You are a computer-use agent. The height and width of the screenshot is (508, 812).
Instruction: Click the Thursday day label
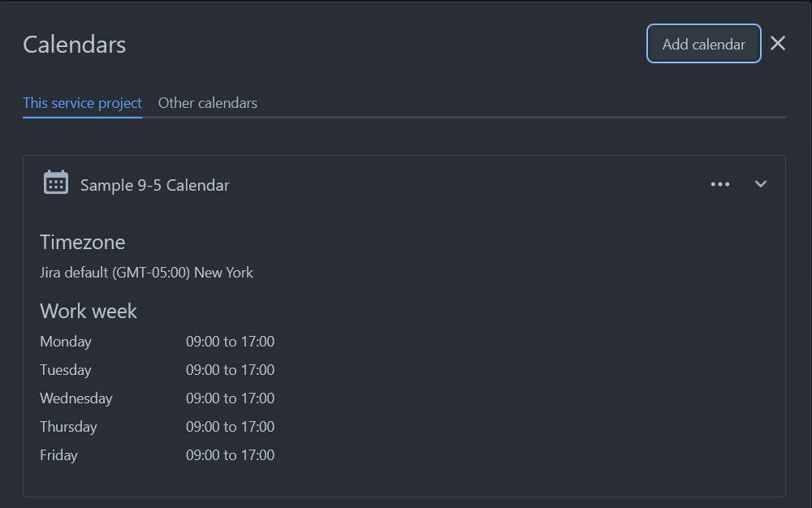(x=68, y=427)
